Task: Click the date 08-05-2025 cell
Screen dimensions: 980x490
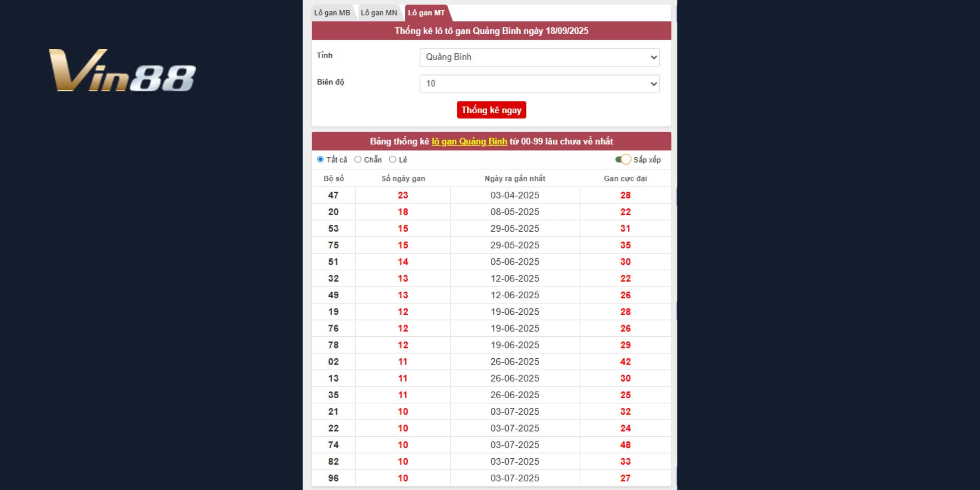Action: (515, 212)
